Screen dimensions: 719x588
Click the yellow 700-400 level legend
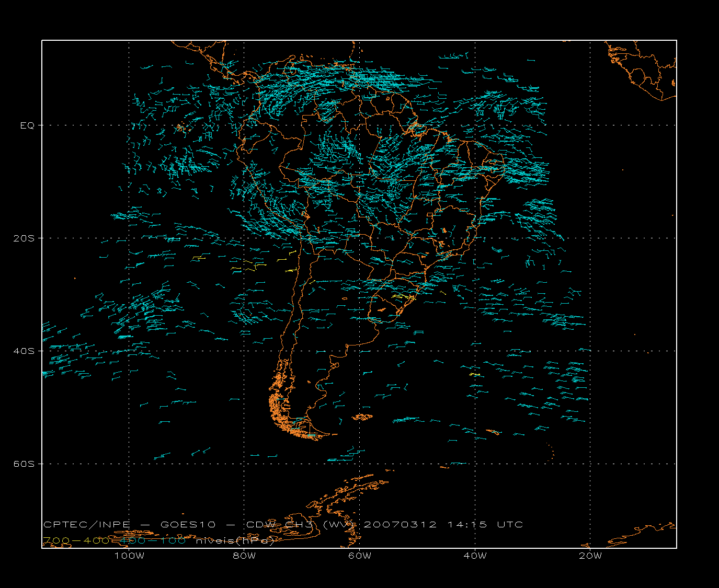(76, 541)
